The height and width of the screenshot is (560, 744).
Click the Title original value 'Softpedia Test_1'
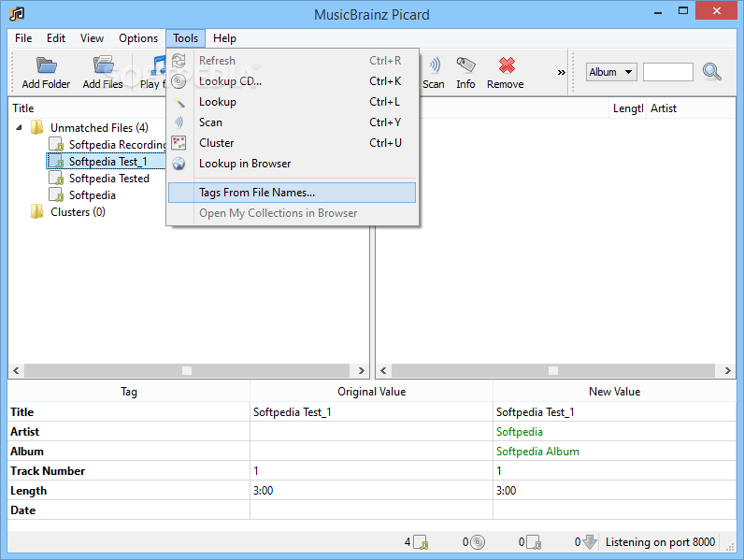[x=293, y=412]
